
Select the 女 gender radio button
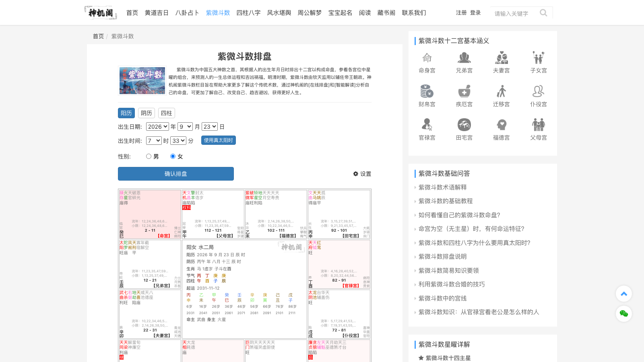click(173, 156)
